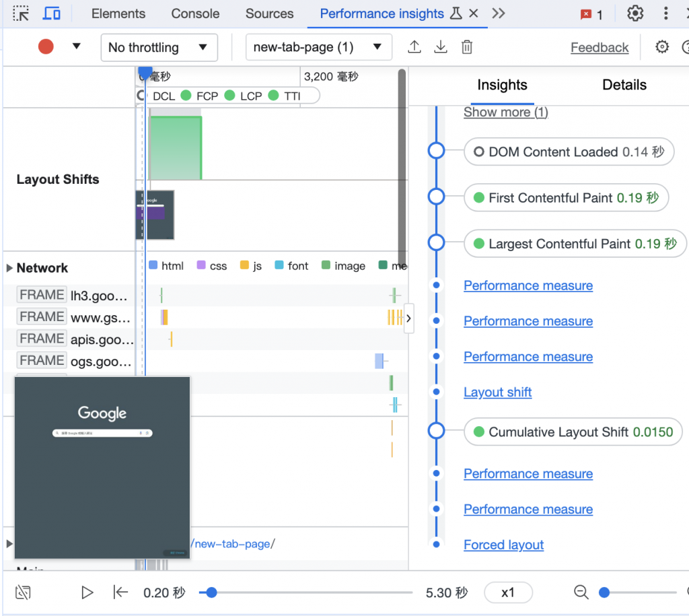Open the first Performance measure link
The width and height of the screenshot is (689, 616).
click(528, 286)
